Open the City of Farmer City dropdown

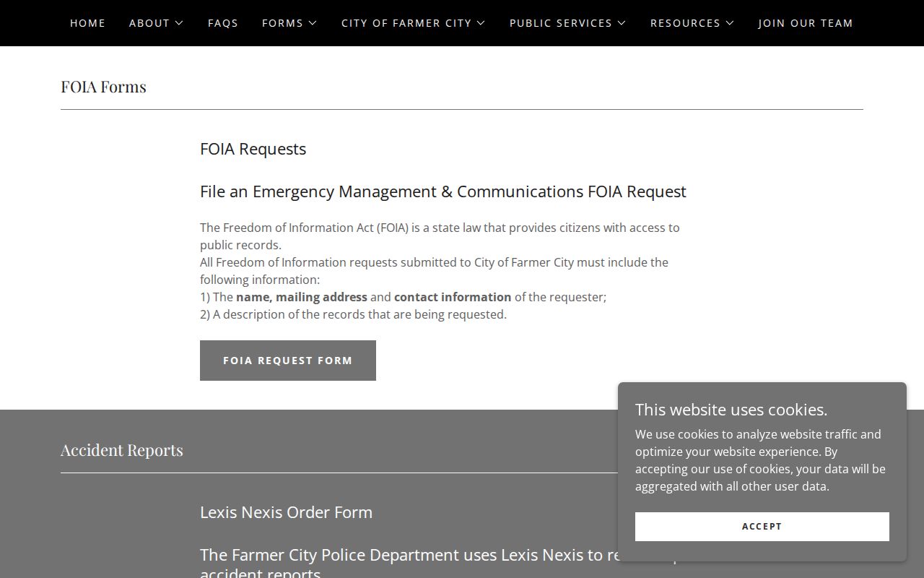tap(414, 23)
